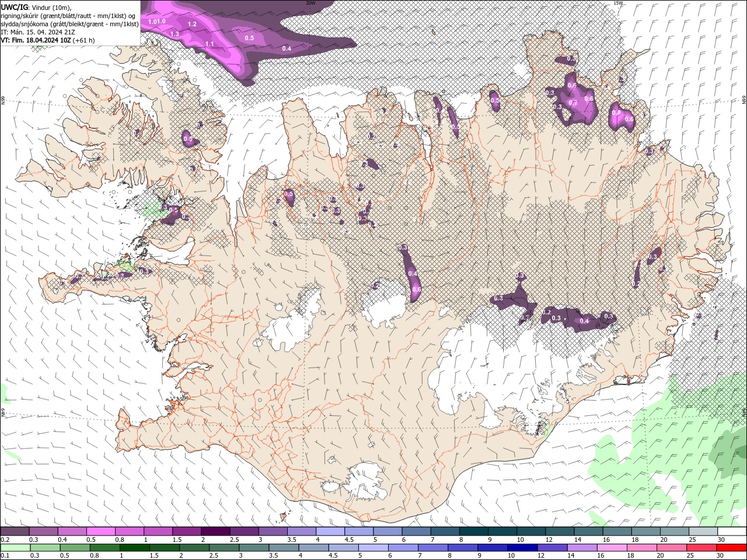Select the deep blue swatch between 10 and 12
Screen dimensions: 747x560
pyautogui.click(x=522, y=548)
